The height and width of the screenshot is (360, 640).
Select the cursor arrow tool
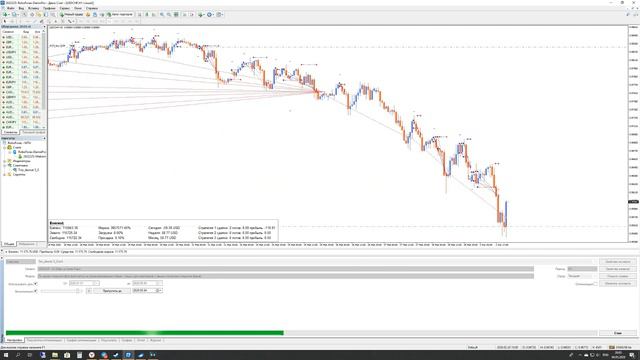5,21
